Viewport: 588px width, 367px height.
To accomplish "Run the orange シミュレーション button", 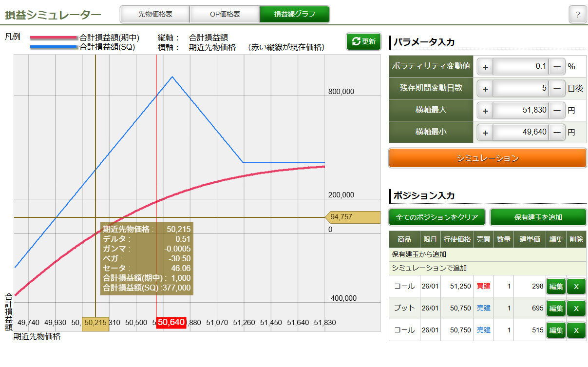I will point(487,158).
